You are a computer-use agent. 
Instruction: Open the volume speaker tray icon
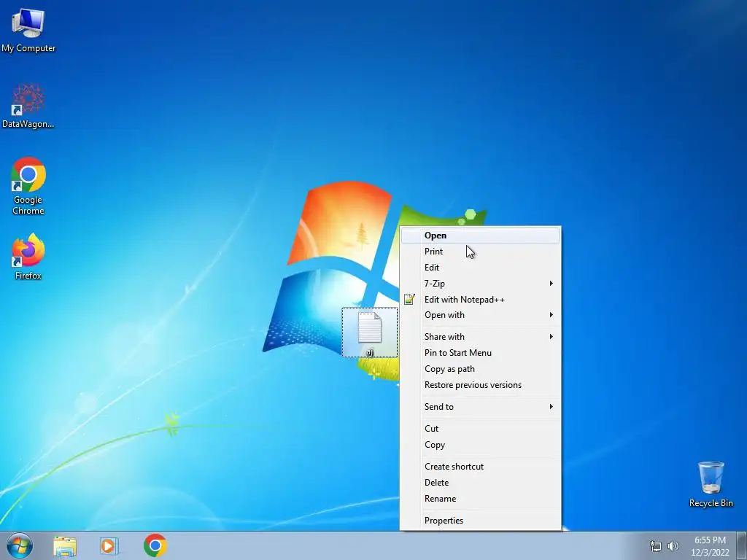(x=673, y=546)
